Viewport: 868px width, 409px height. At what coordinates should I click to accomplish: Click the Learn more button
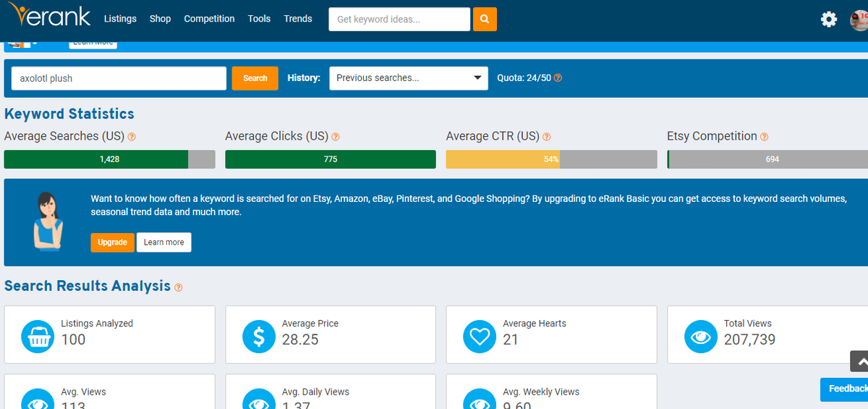pyautogui.click(x=164, y=243)
